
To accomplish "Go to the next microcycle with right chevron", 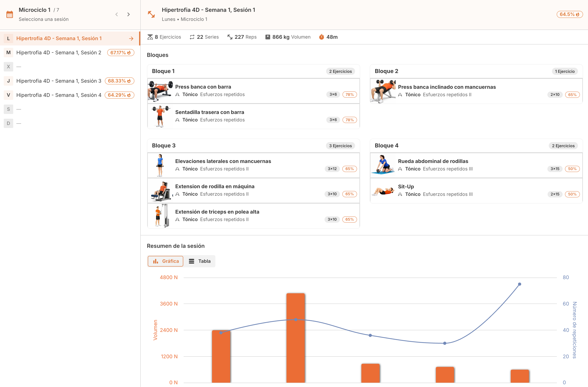I will (128, 15).
